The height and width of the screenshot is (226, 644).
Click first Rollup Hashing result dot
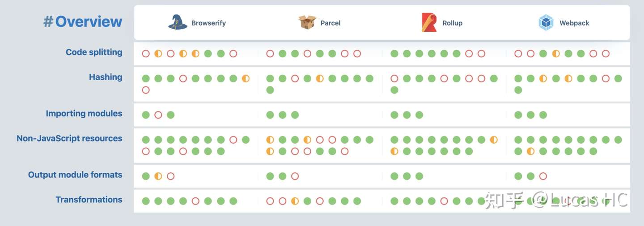pyautogui.click(x=394, y=79)
